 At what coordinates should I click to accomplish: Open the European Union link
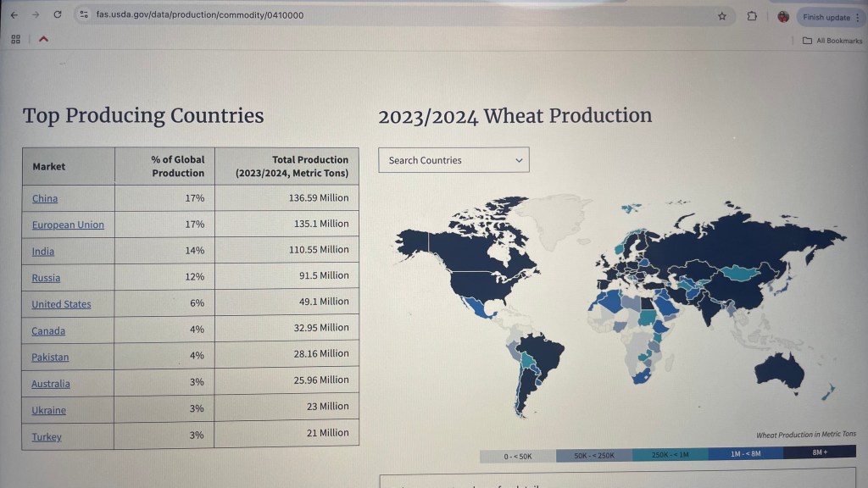coord(68,225)
